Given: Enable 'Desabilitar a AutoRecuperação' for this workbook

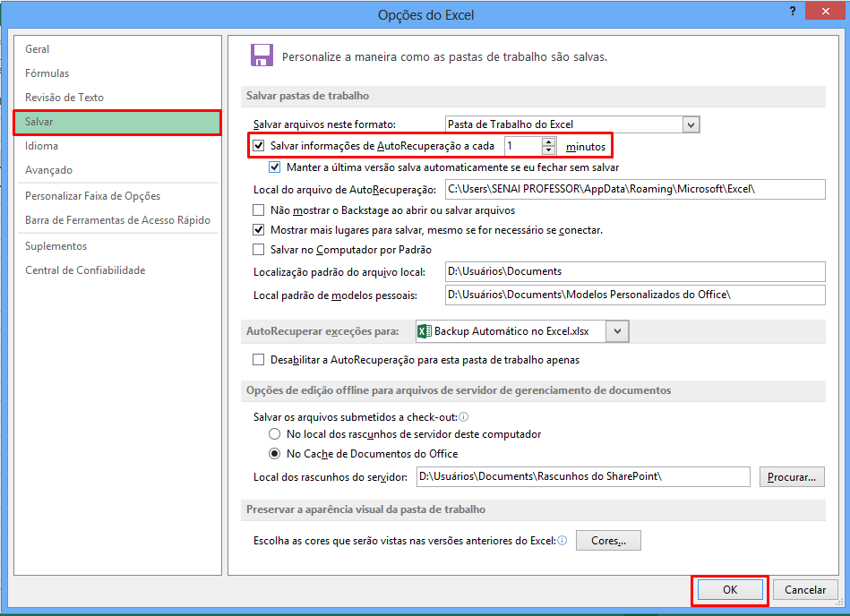Looking at the screenshot, I should click(x=257, y=357).
